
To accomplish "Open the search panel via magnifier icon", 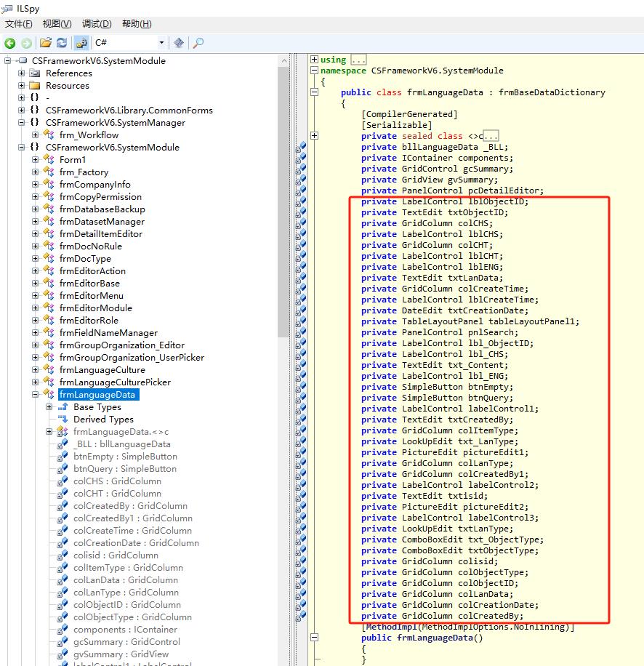I will click(x=197, y=43).
